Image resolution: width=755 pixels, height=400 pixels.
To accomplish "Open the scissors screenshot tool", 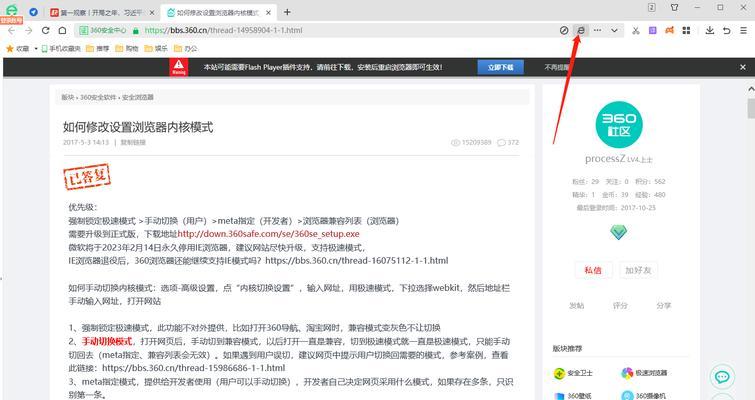I will pos(636,30).
